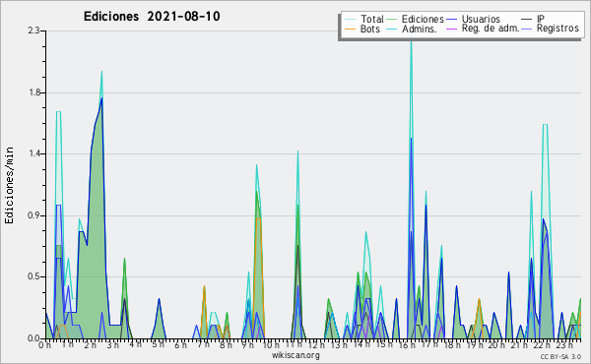Select the 'Usuarios' legend label
The height and width of the screenshot is (364, 591).
481,19
